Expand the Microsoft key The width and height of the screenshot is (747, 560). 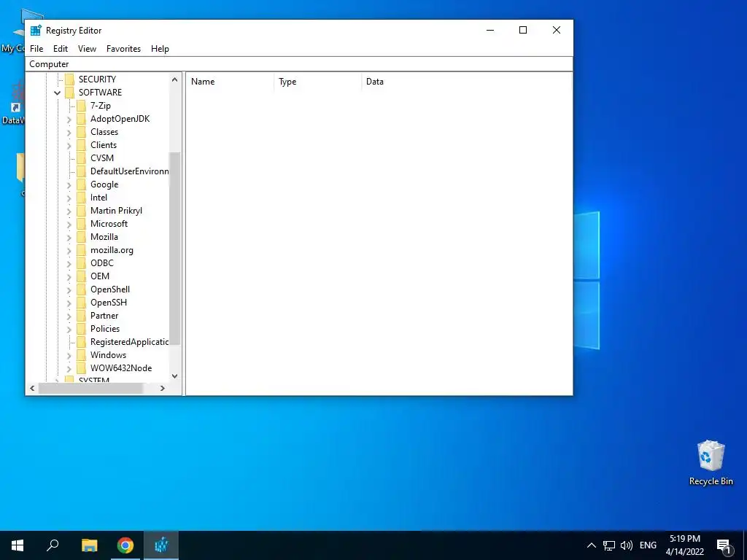tap(69, 224)
